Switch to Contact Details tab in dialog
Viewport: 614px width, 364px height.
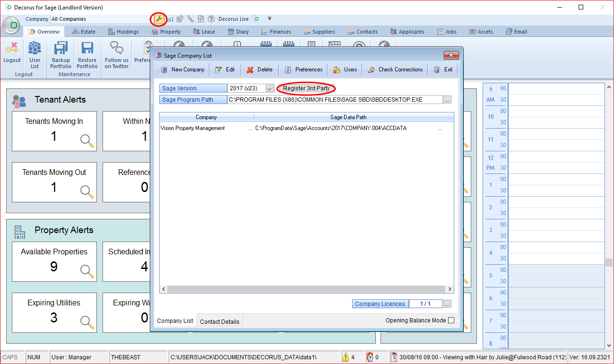coord(220,321)
